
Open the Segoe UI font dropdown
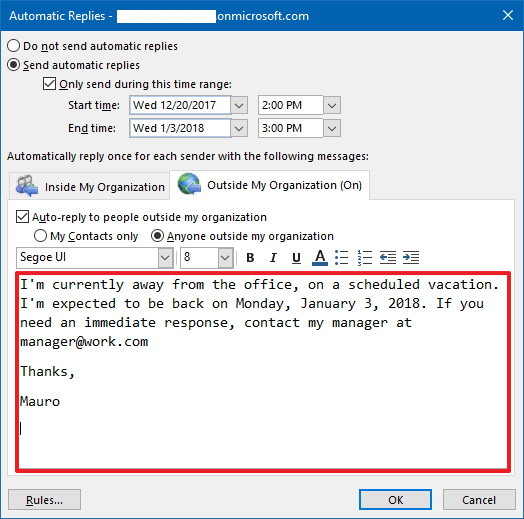pyautogui.click(x=165, y=258)
